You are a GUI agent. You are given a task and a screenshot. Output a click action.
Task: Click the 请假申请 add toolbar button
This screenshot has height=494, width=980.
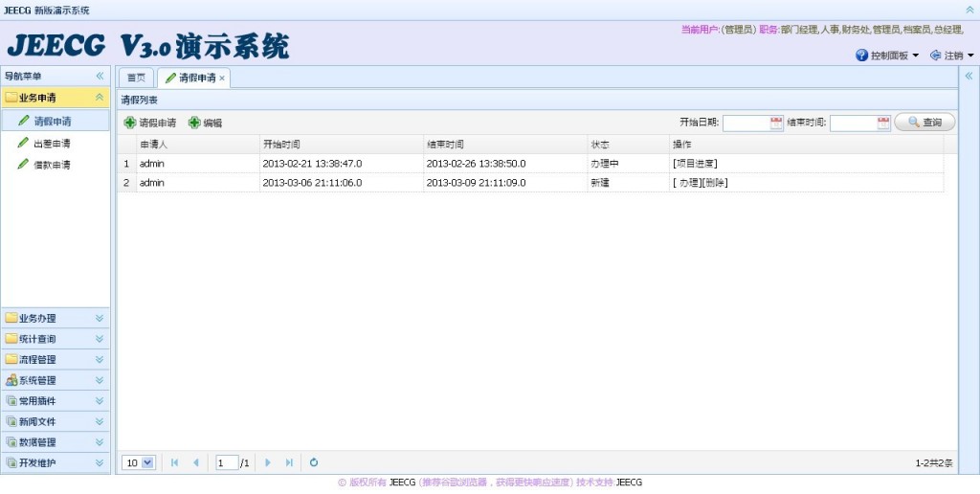coord(150,123)
